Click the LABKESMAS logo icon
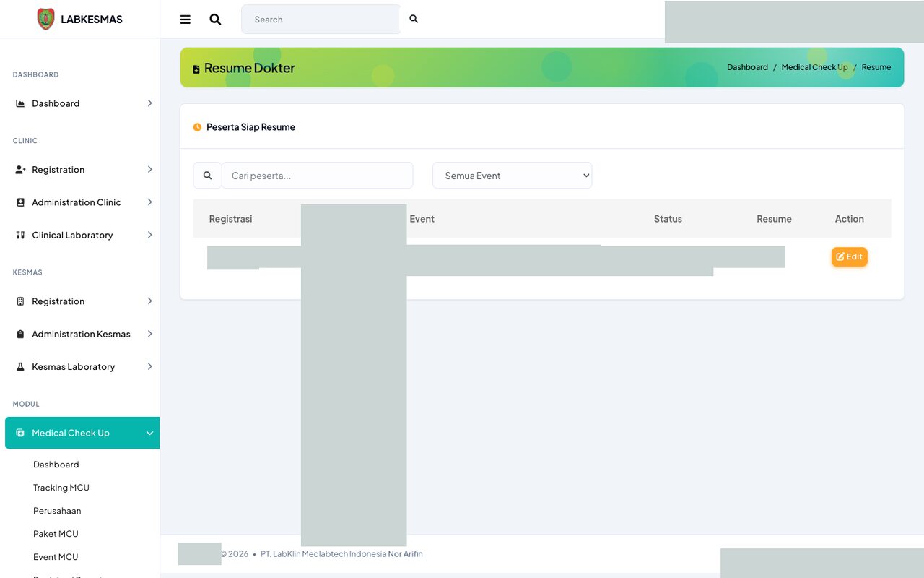 pos(45,20)
